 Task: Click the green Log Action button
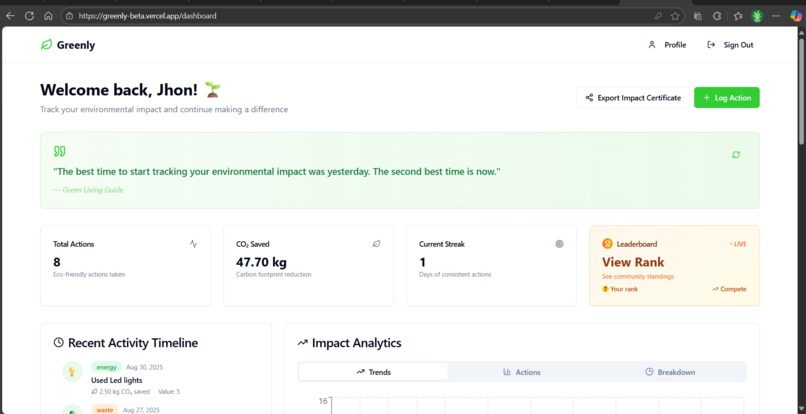pos(726,98)
